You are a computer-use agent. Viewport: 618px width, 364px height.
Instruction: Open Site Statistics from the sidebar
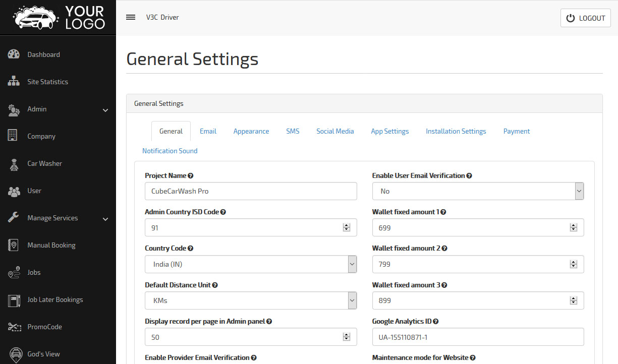pos(47,82)
